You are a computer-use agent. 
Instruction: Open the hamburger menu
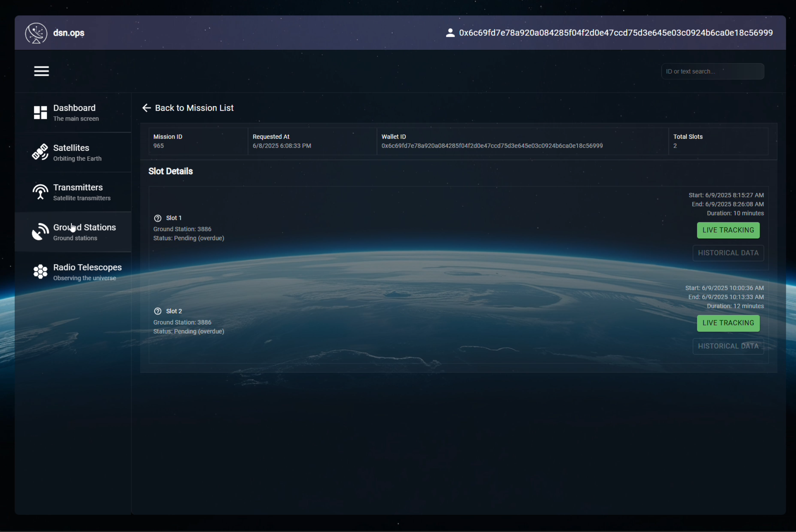coord(41,71)
